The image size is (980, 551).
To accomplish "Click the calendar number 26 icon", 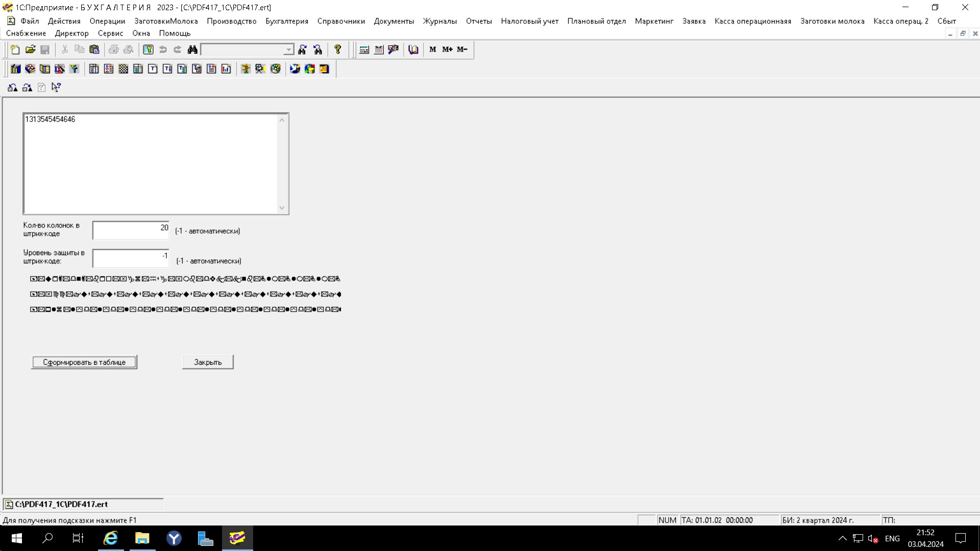I will click(325, 69).
